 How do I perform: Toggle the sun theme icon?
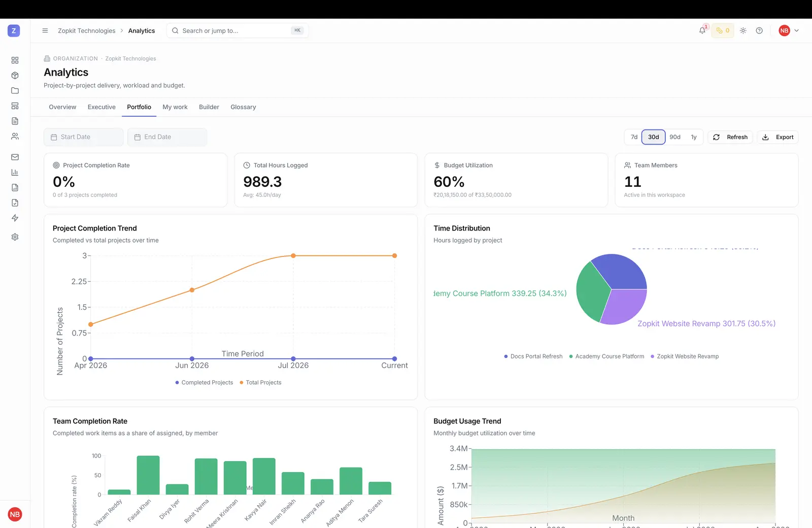(743, 30)
